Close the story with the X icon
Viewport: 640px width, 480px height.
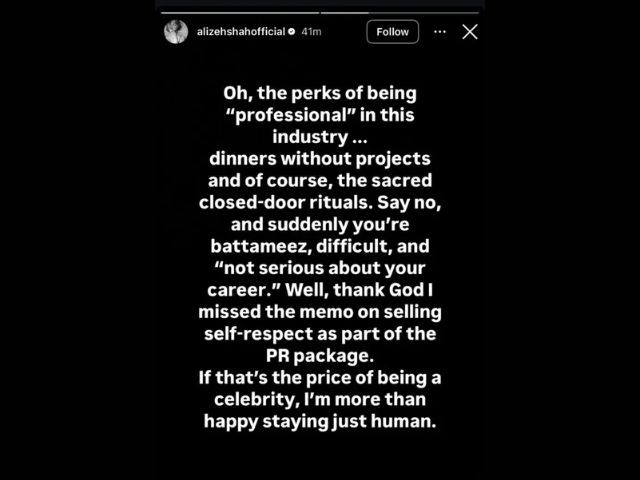pyautogui.click(x=470, y=32)
